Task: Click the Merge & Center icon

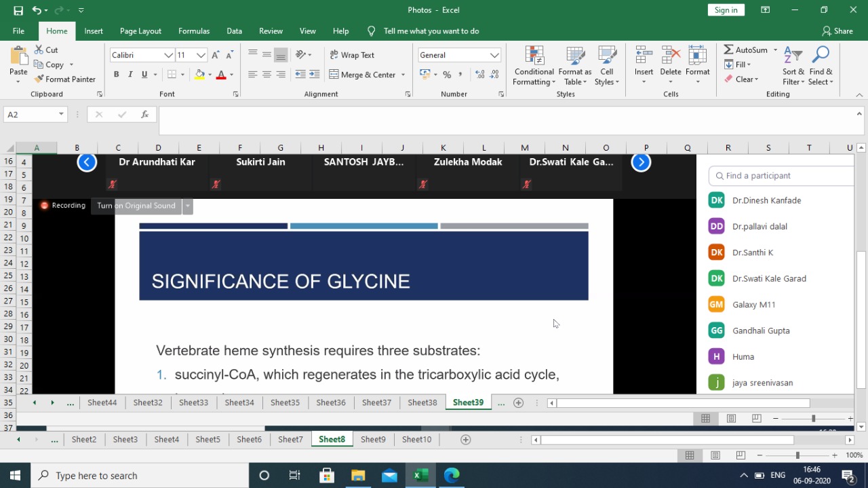Action: coord(334,75)
